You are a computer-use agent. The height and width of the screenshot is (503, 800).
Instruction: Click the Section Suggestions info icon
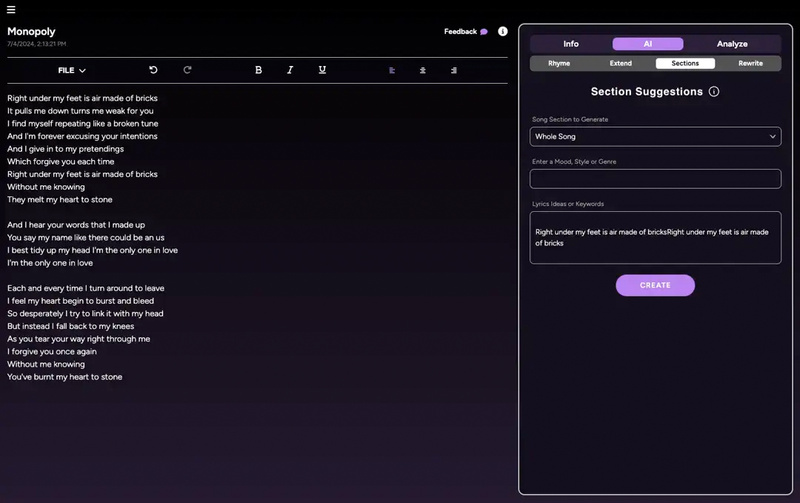(x=714, y=91)
